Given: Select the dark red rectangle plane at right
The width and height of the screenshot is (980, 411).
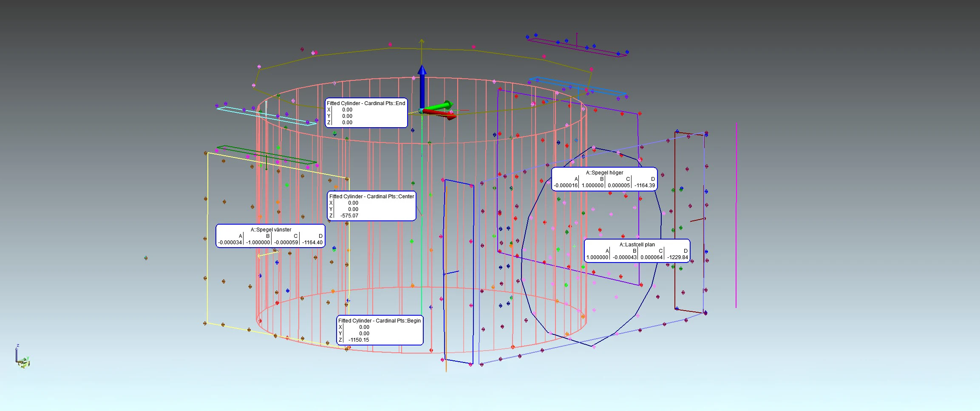Looking at the screenshot, I should tap(675, 221).
